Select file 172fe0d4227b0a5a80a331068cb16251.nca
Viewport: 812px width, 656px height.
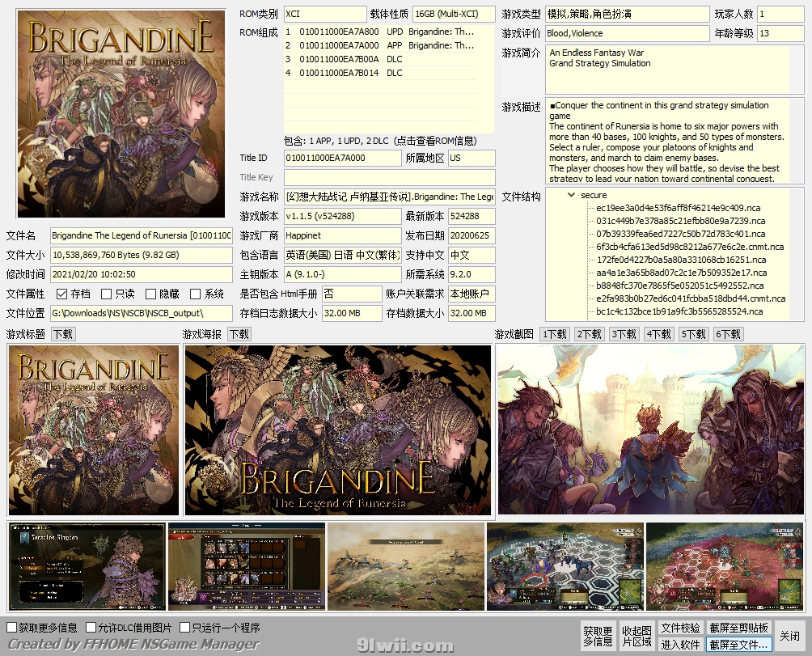[x=682, y=260]
